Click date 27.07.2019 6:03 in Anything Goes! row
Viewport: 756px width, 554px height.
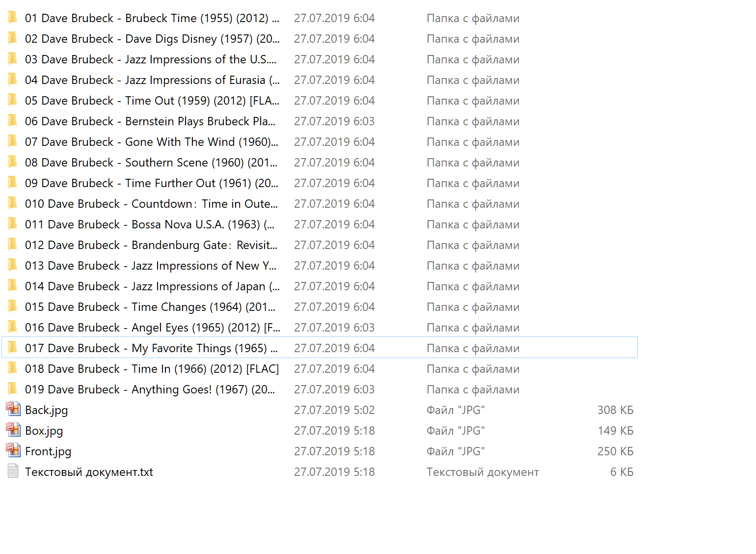(334, 389)
